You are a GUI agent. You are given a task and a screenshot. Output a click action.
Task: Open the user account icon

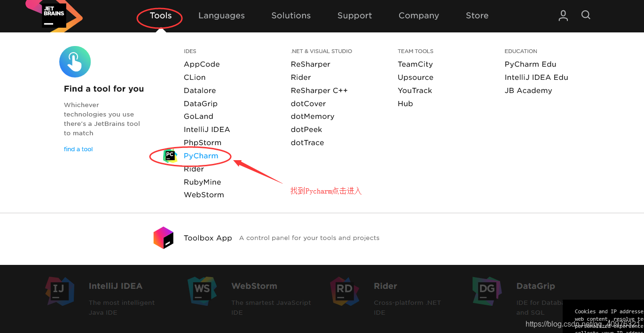(563, 15)
